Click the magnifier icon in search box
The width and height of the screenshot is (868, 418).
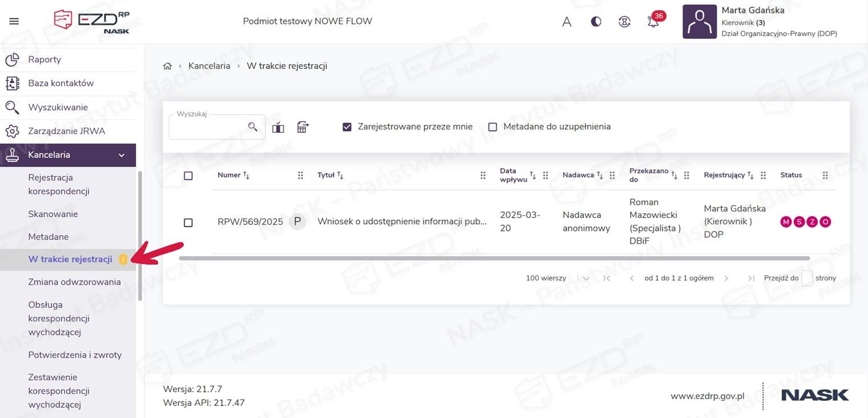click(x=253, y=127)
